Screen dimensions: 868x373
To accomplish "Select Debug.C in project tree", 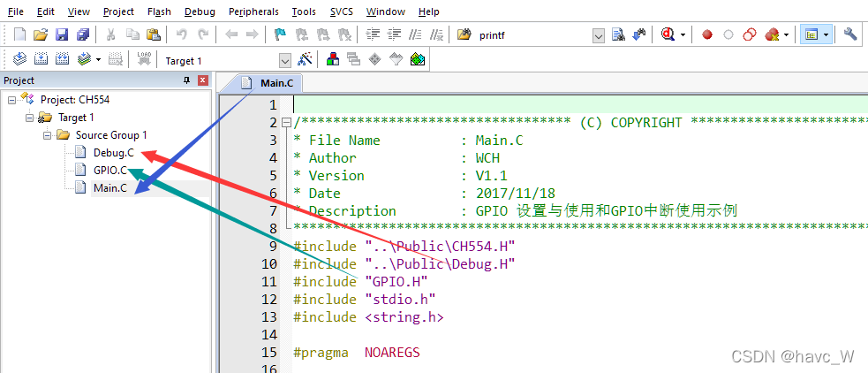I will coord(114,153).
